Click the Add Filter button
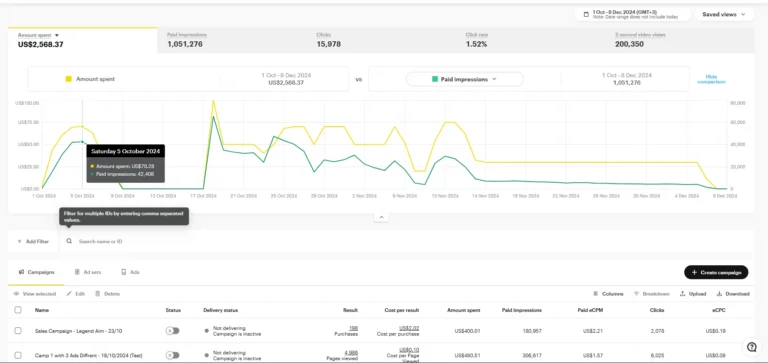Screen dimensions: 768x363 [x=33, y=242]
